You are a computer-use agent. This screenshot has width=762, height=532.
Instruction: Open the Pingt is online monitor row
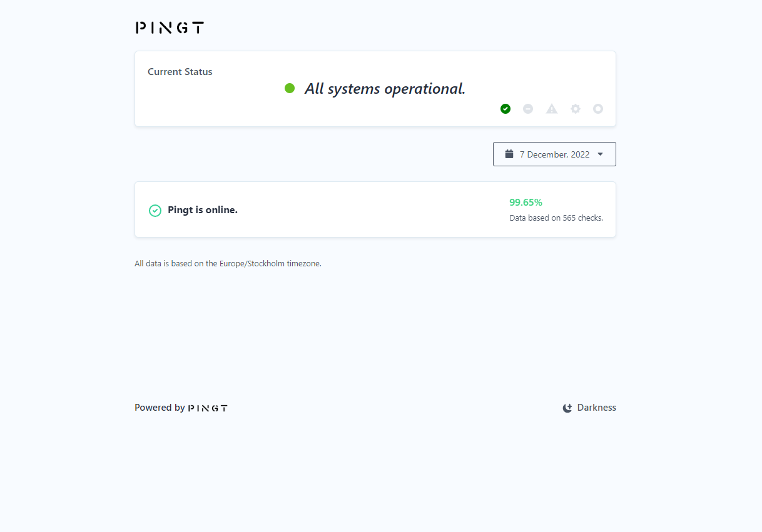(x=375, y=209)
